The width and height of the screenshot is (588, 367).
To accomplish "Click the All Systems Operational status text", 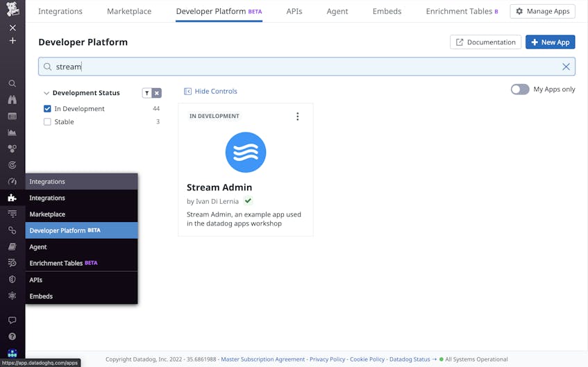I will click(x=476, y=359).
